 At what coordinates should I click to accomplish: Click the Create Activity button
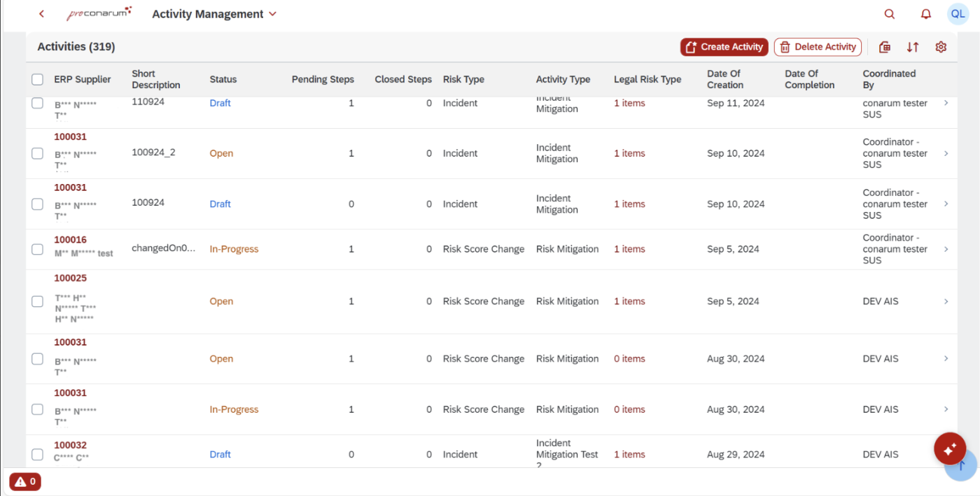724,47
